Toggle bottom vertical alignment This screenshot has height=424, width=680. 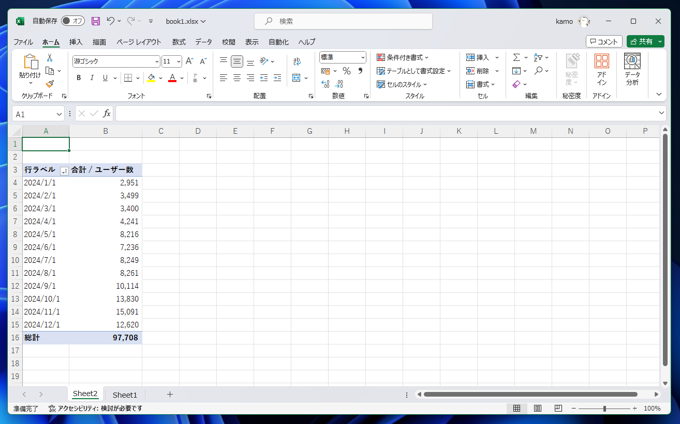coord(250,62)
